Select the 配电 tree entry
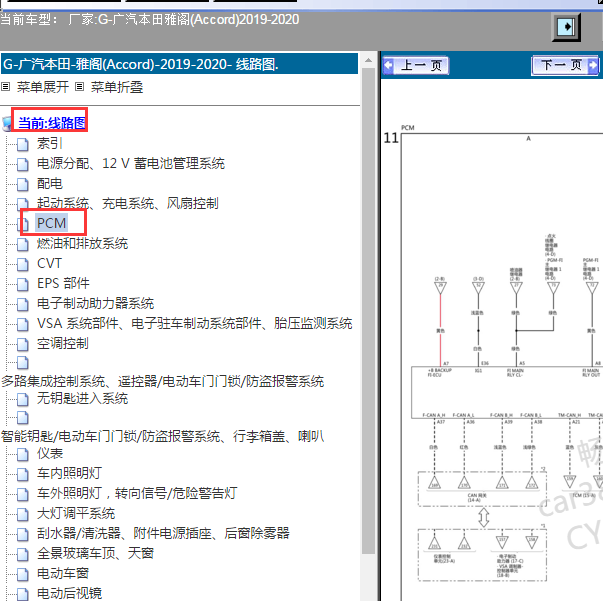This screenshot has width=603, height=601. point(50,183)
